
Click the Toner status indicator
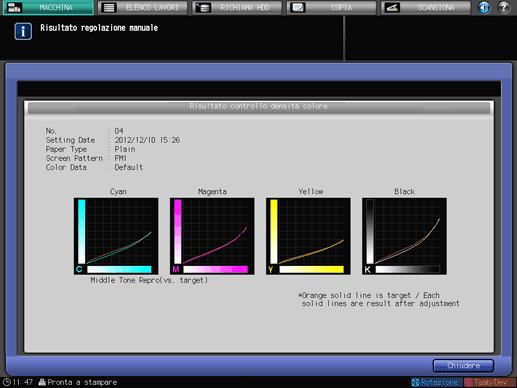[x=490, y=382]
